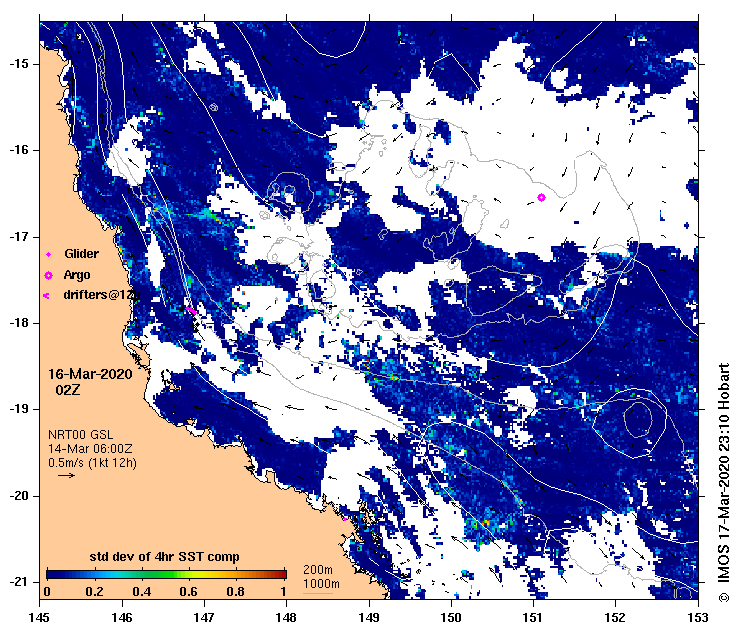Image resolution: width=741 pixels, height=634 pixels.
Task: Click the '146' longitude axis label
Action: click(x=122, y=618)
